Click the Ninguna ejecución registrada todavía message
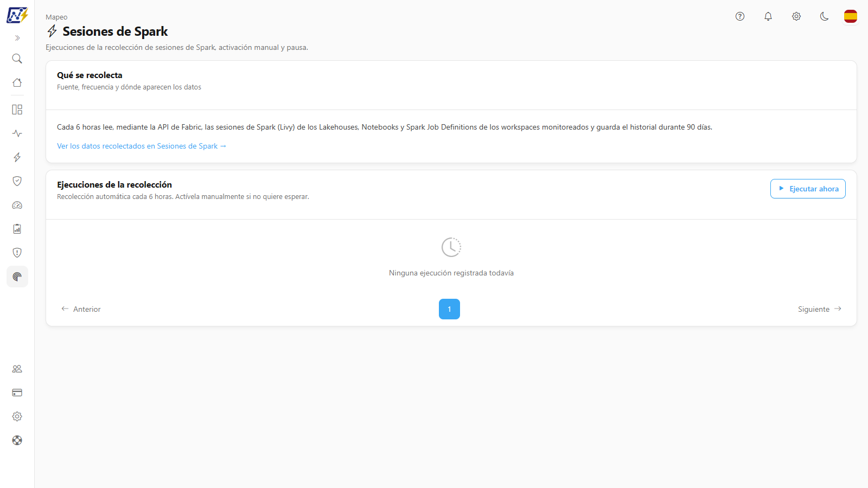868x488 pixels. (451, 273)
